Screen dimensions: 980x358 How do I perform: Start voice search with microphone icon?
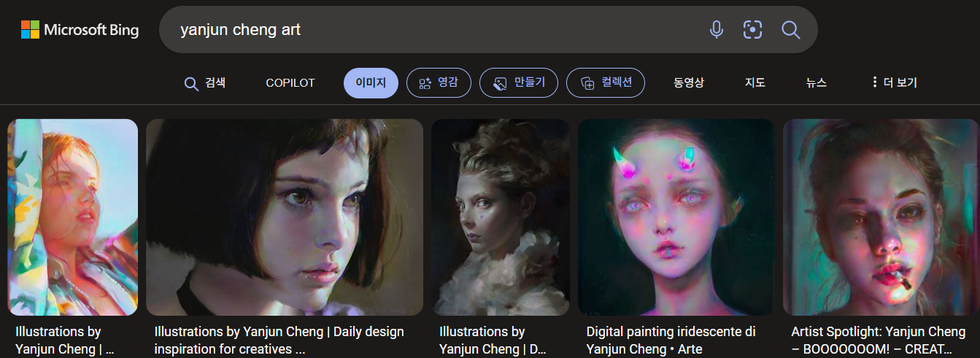[717, 29]
